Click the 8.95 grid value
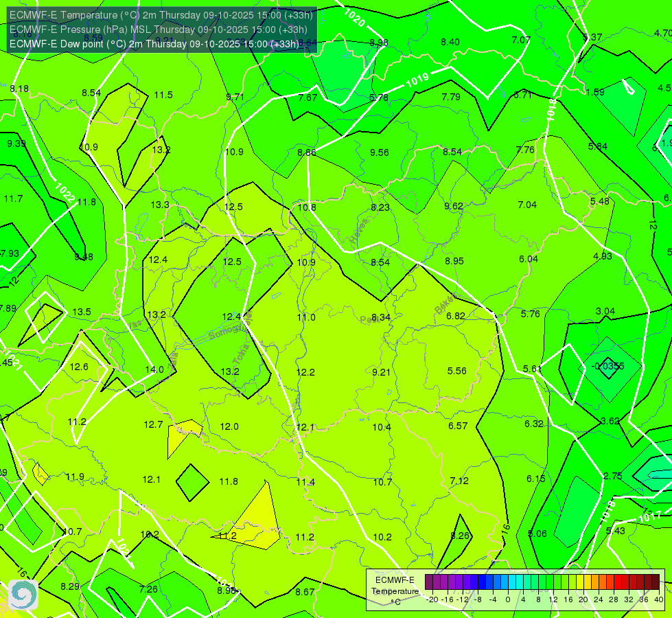Viewport: 672px width, 618px height. (x=454, y=261)
